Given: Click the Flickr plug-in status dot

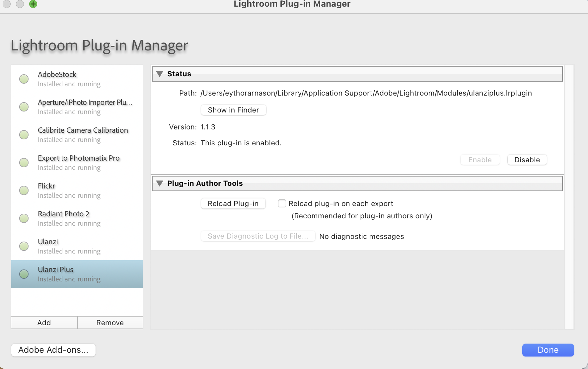Looking at the screenshot, I should pyautogui.click(x=24, y=190).
